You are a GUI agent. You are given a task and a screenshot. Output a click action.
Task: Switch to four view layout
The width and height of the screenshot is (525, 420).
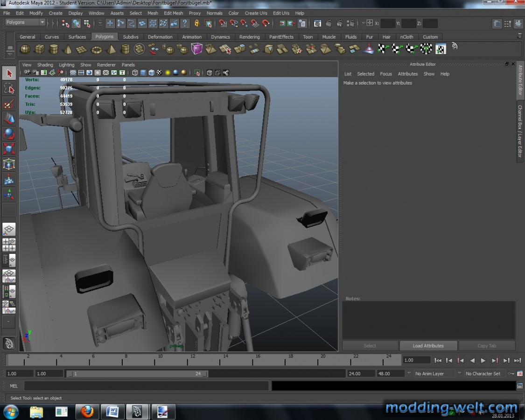pos(9,245)
